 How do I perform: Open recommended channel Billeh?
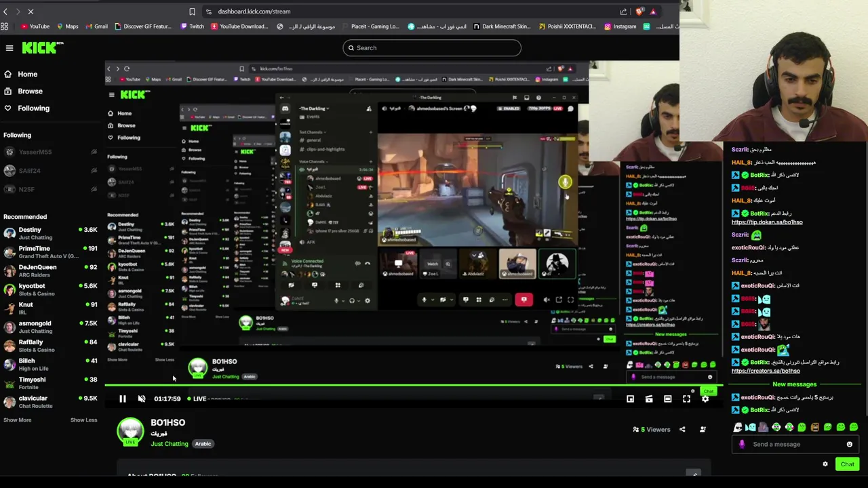51,364
